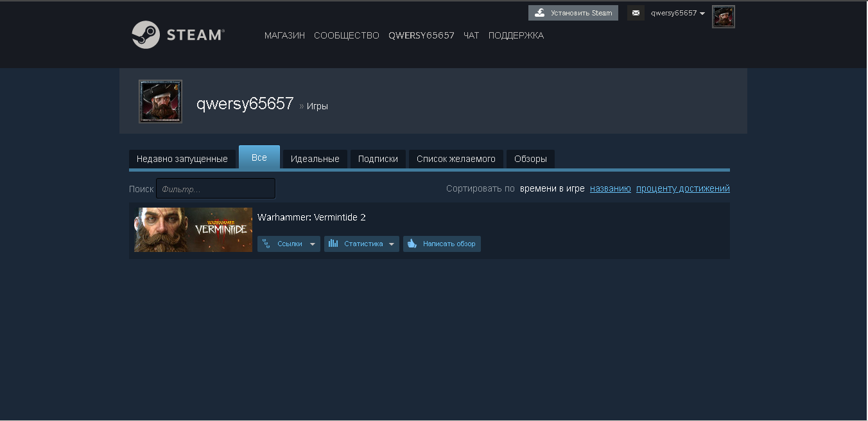The height and width of the screenshot is (421, 868).
Task: Expand the Ссылки dropdown arrow
Action: point(313,244)
